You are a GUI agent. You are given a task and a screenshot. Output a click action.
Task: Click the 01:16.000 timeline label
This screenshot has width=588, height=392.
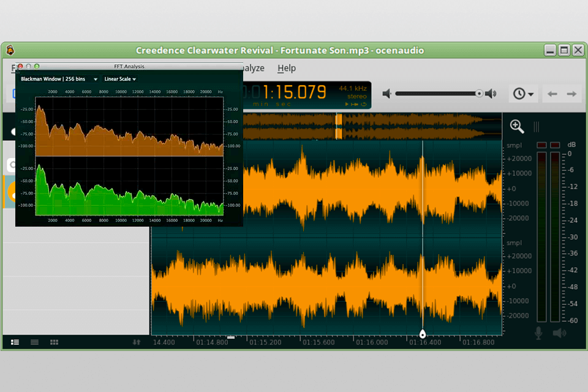pyautogui.click(x=372, y=342)
